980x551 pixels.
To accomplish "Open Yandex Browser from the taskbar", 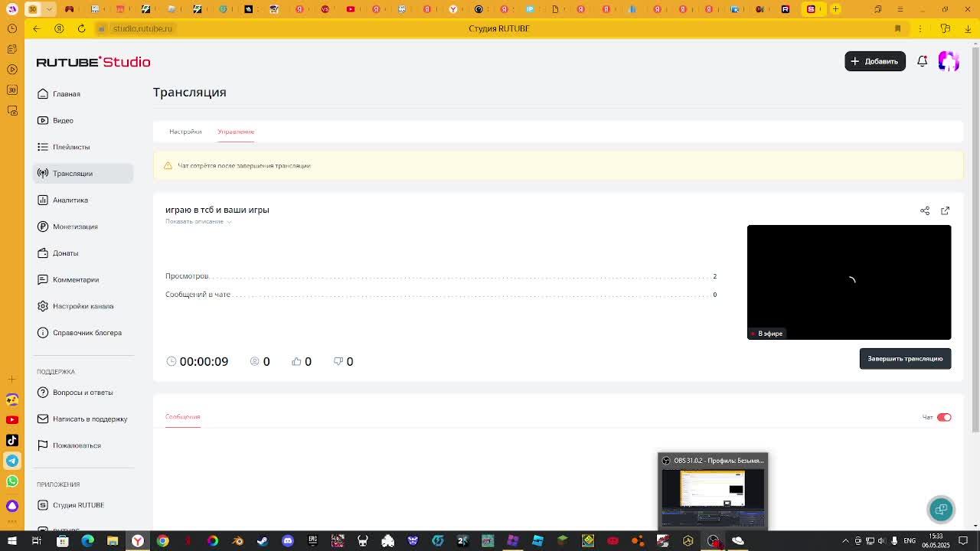I will point(138,541).
